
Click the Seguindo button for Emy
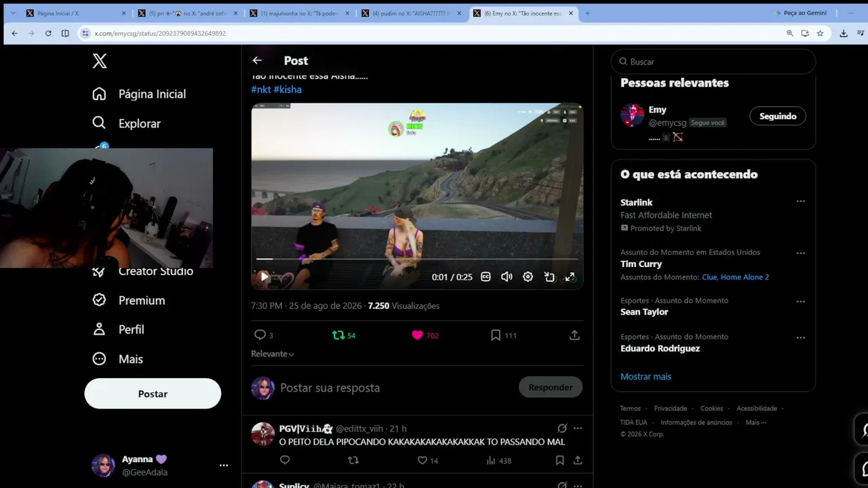click(778, 116)
